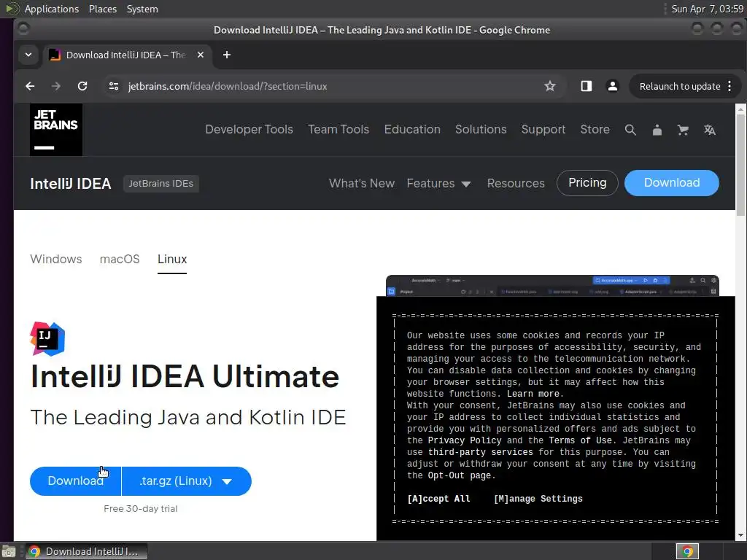Click the Chrome icon in system tray

(x=687, y=551)
